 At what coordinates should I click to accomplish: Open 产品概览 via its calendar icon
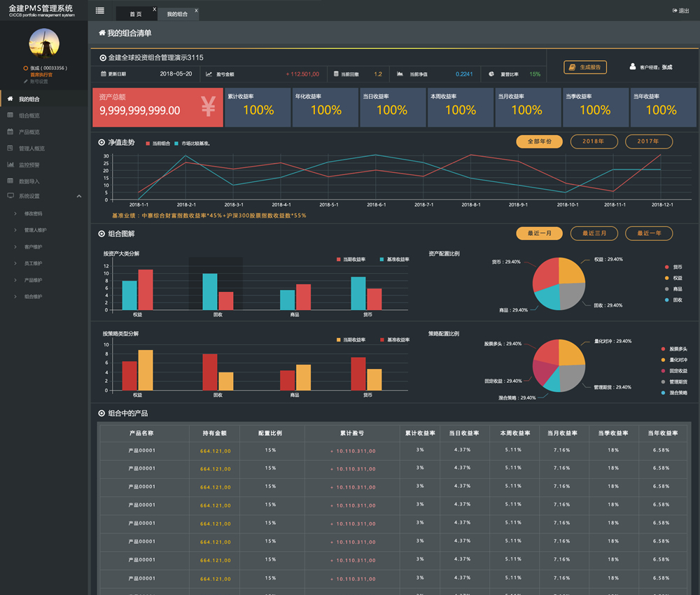pos(10,132)
